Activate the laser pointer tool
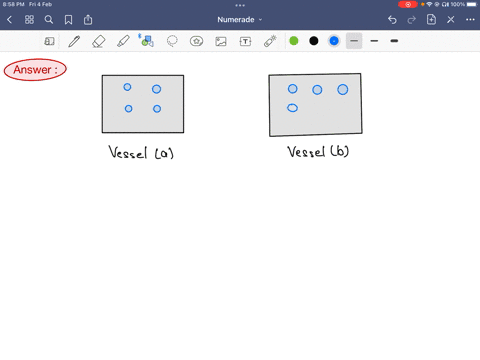The height and width of the screenshot is (360, 480). (270, 41)
